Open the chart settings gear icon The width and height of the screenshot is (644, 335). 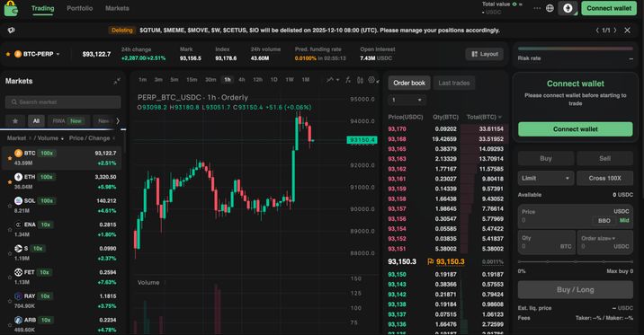tap(371, 80)
